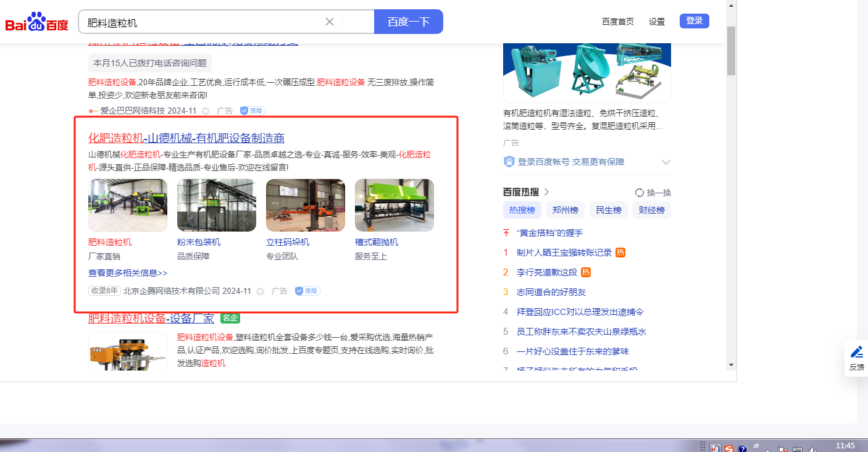Click into the search input field
The image size is (868, 452).
click(204, 22)
